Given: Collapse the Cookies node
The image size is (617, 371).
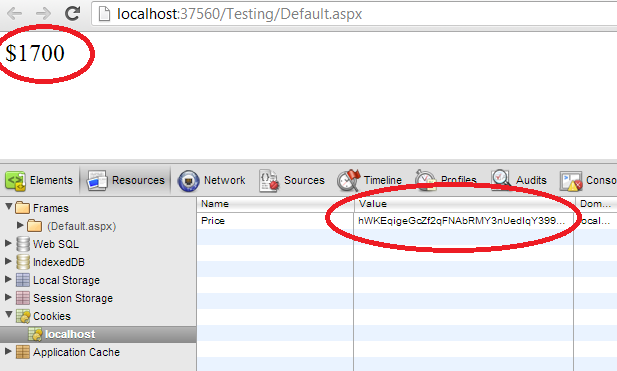Looking at the screenshot, I should point(8,314).
